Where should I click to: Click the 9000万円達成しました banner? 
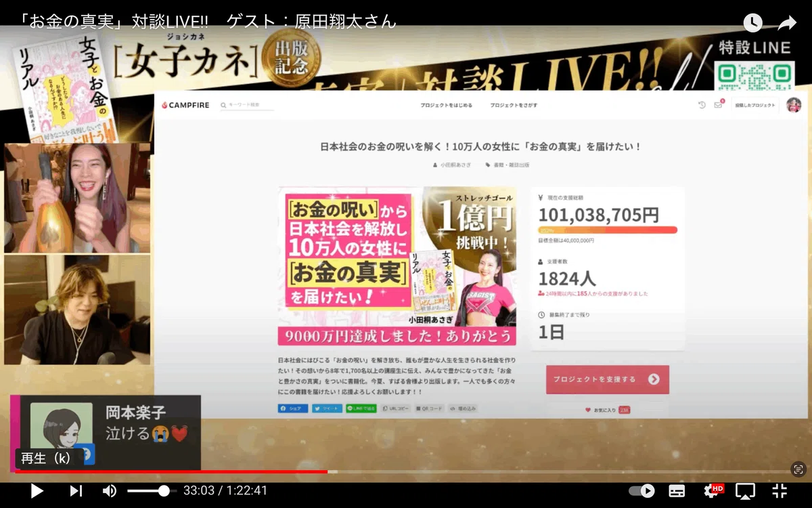pyautogui.click(x=397, y=336)
